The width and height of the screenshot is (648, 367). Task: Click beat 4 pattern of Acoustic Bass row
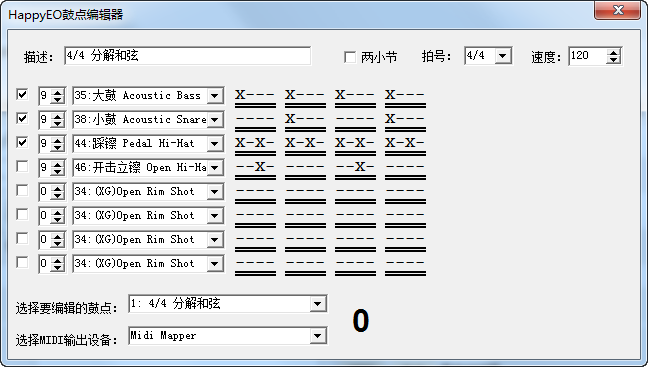pyautogui.click(x=405, y=98)
